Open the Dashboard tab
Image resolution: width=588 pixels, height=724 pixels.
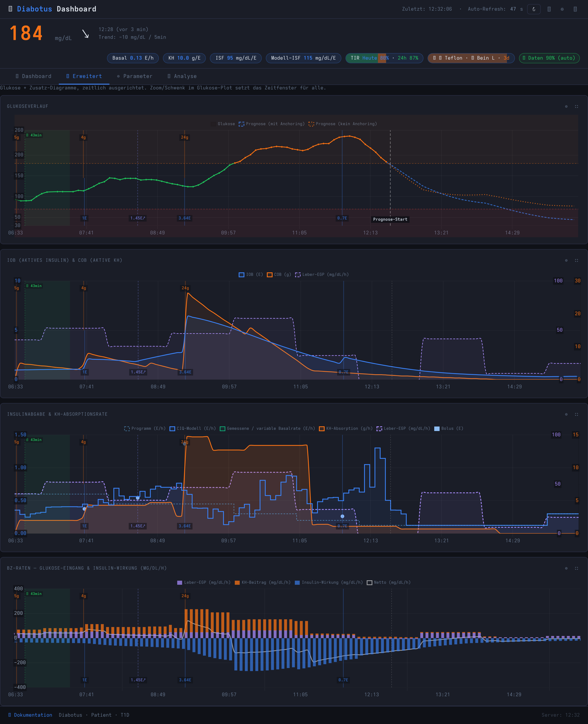33,76
